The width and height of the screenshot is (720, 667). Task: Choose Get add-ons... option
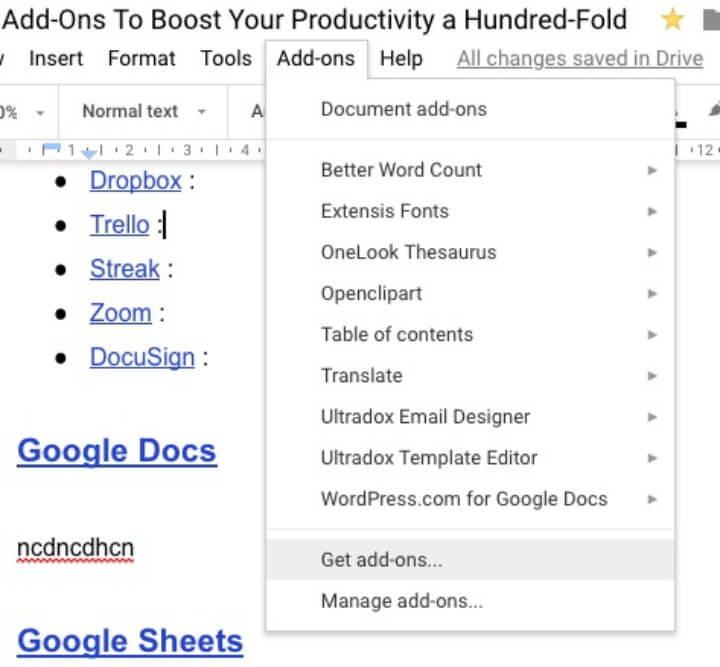click(470, 560)
